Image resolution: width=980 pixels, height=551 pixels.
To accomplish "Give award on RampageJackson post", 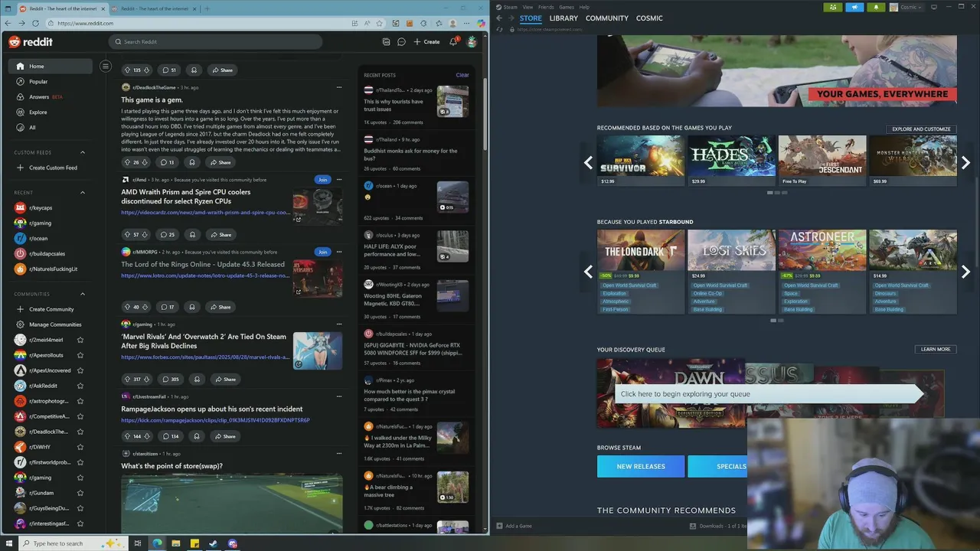I will (197, 436).
